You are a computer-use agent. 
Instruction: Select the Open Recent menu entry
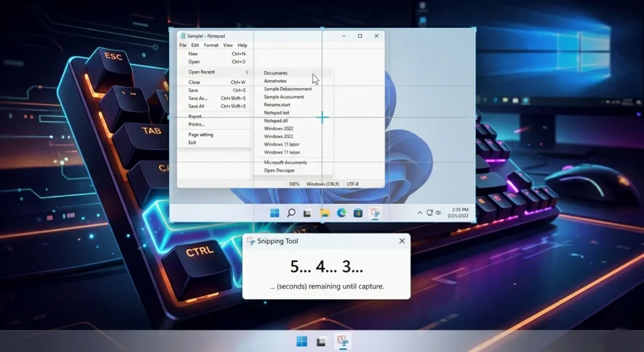click(215, 72)
